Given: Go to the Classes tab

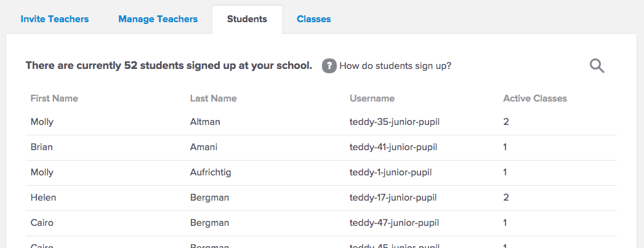Looking at the screenshot, I should point(314,19).
